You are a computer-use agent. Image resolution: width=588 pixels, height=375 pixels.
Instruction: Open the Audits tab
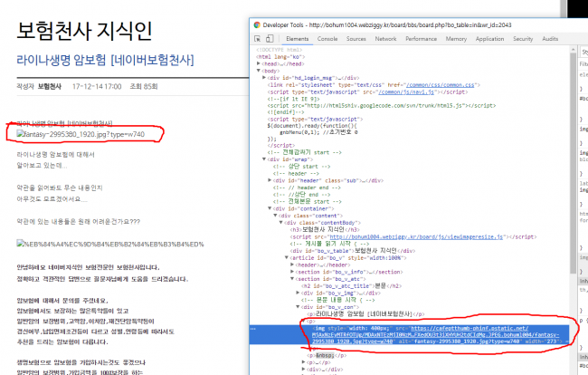coord(550,39)
